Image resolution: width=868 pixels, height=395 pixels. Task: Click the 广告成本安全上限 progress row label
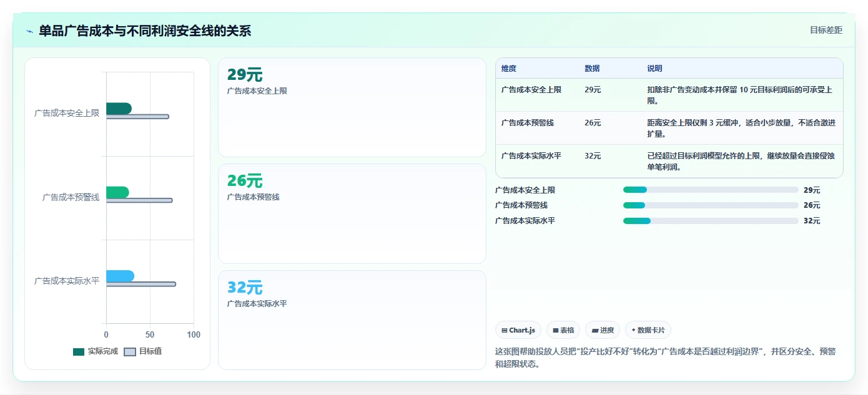click(x=525, y=190)
